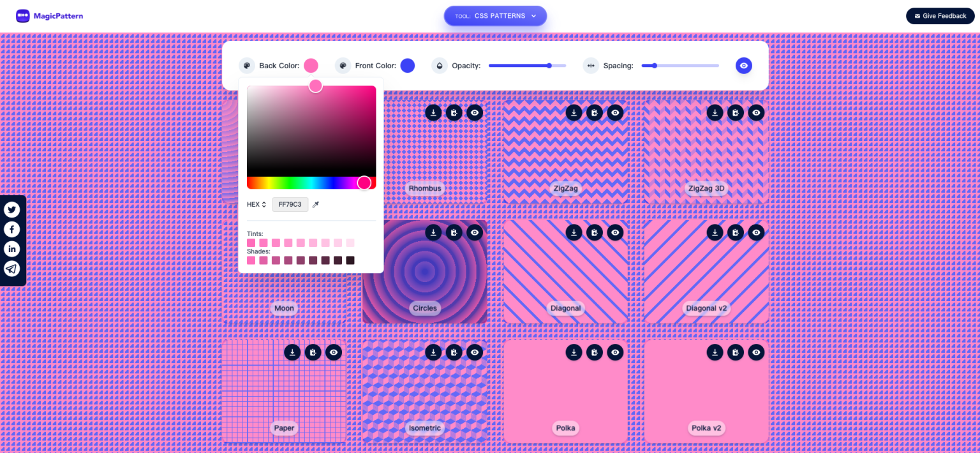Click the HEX format switcher arrows
The image size is (980, 453).
(263, 204)
